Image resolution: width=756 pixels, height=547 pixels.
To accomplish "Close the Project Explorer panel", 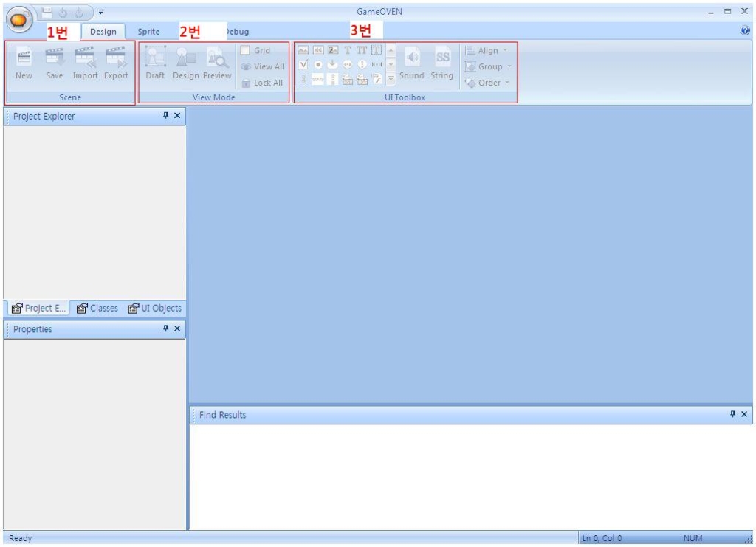I will point(177,116).
